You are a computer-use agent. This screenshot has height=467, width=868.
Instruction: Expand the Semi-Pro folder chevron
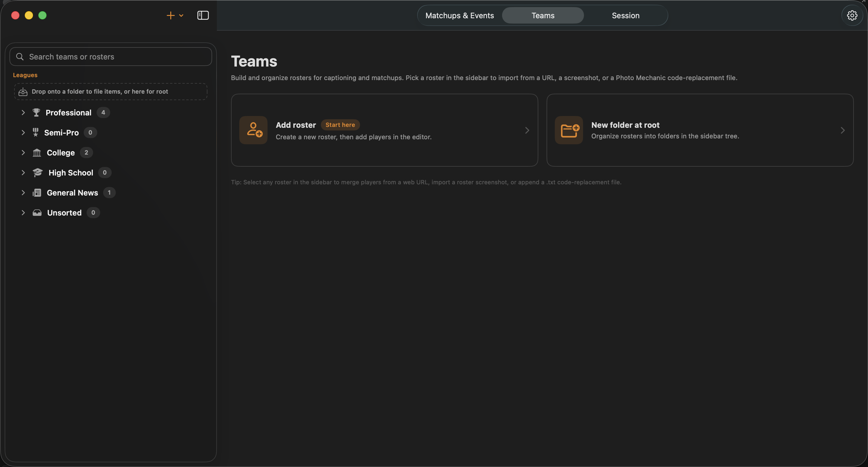point(23,132)
